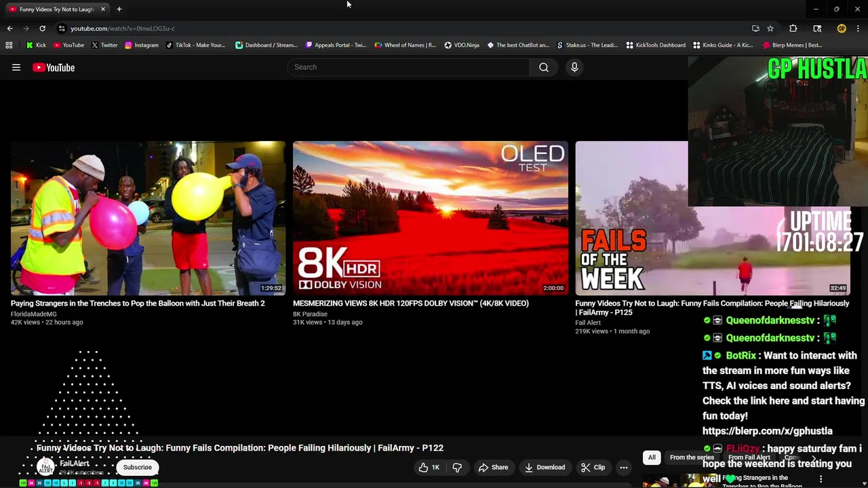Viewport: 868px width, 488px height.
Task: Go to the YouTube home logo
Action: (54, 67)
